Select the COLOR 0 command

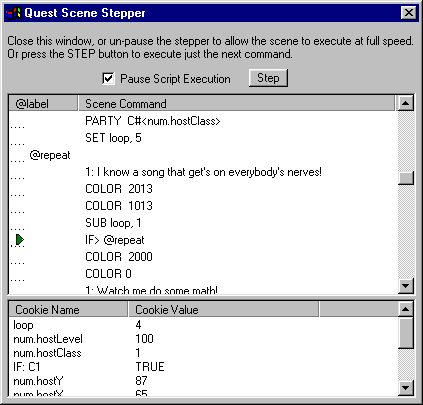click(108, 274)
